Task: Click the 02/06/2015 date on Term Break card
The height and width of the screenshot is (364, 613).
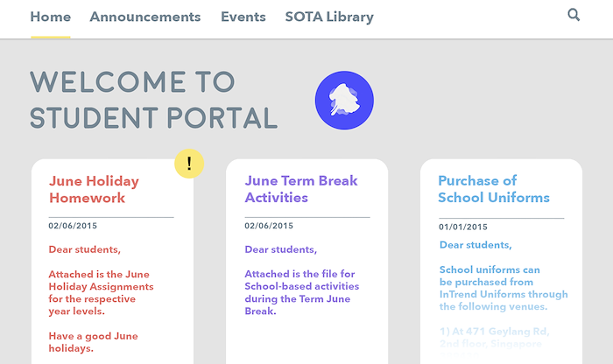Action: (x=269, y=226)
